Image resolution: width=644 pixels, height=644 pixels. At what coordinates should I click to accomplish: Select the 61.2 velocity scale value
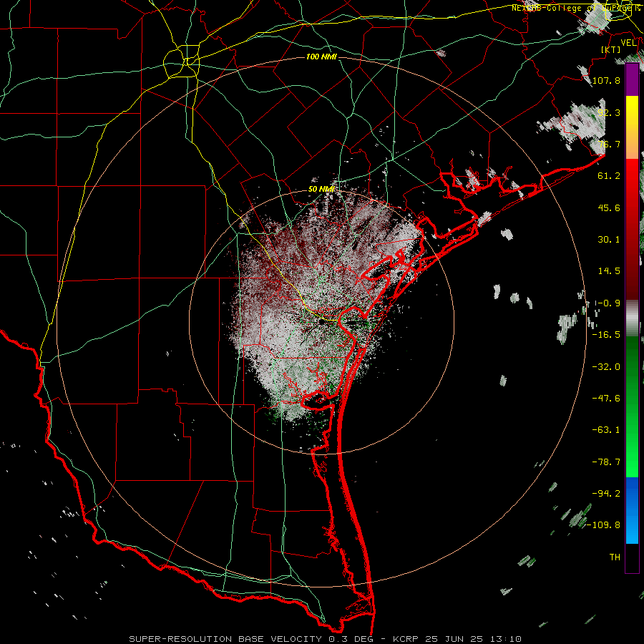click(x=609, y=176)
